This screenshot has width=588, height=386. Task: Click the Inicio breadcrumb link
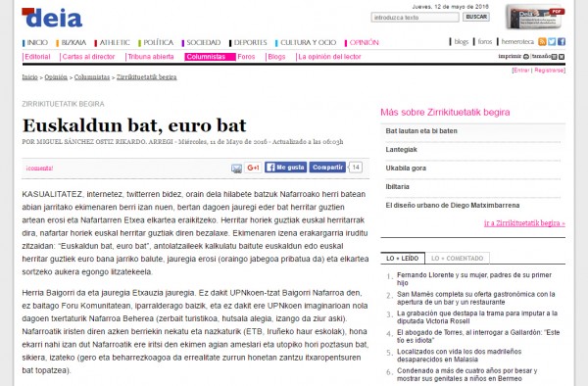[x=30, y=76]
